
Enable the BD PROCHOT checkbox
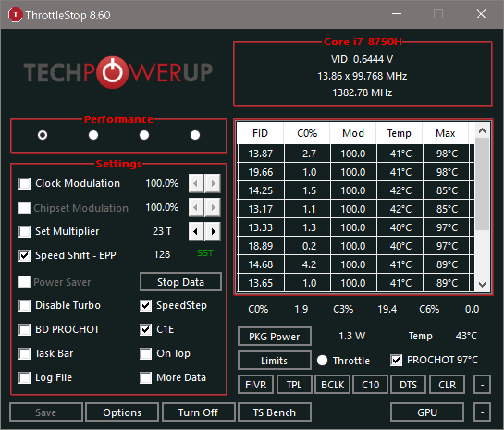point(25,330)
